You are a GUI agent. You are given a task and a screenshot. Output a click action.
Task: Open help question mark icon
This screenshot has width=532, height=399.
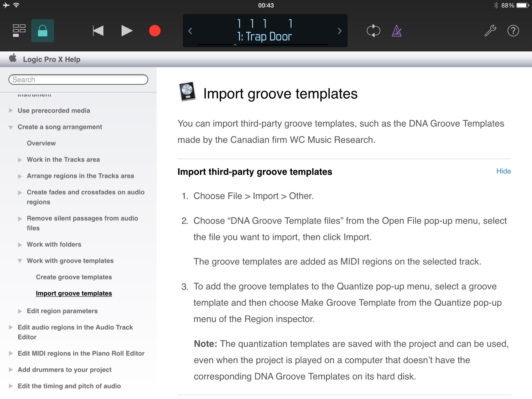513,31
